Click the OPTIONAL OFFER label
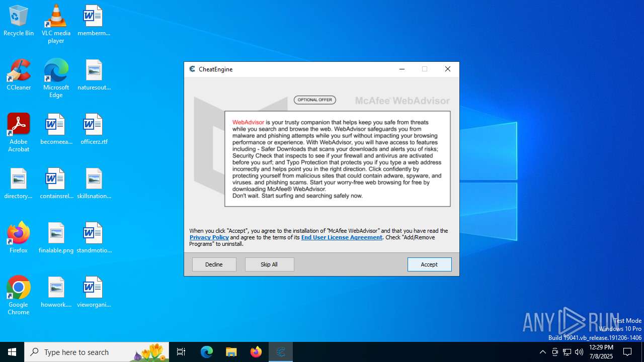This screenshot has width=644, height=362. point(315,100)
